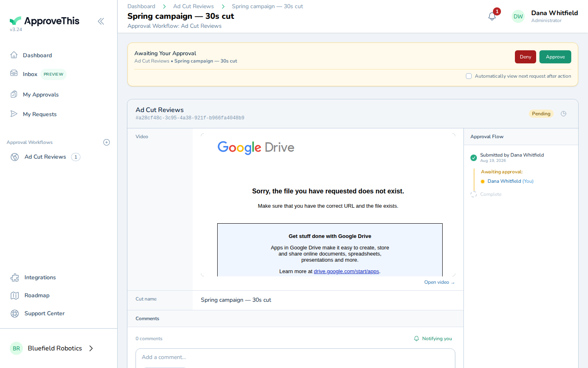Click the Inbox tray icon
Image resolution: width=588 pixels, height=368 pixels.
pyautogui.click(x=14, y=73)
